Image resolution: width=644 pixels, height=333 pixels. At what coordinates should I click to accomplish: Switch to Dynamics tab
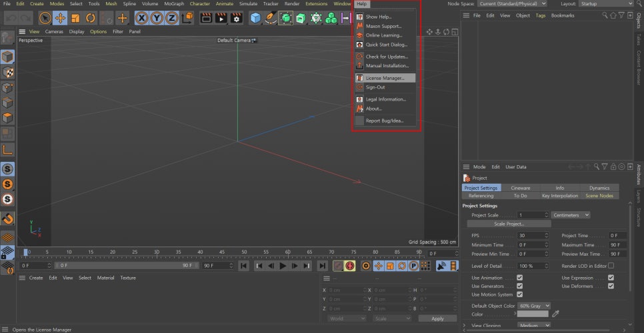tap(599, 188)
